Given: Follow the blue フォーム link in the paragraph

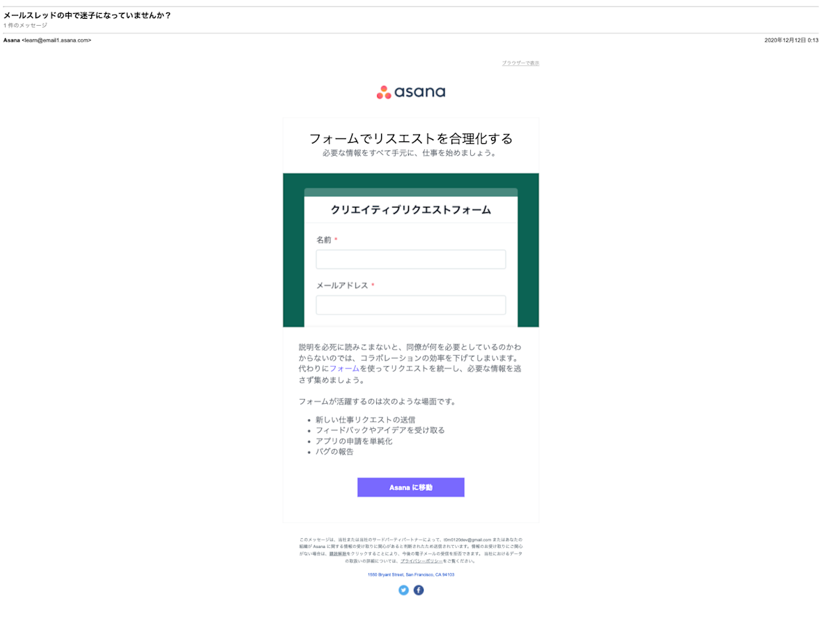Looking at the screenshot, I should click(x=344, y=369).
